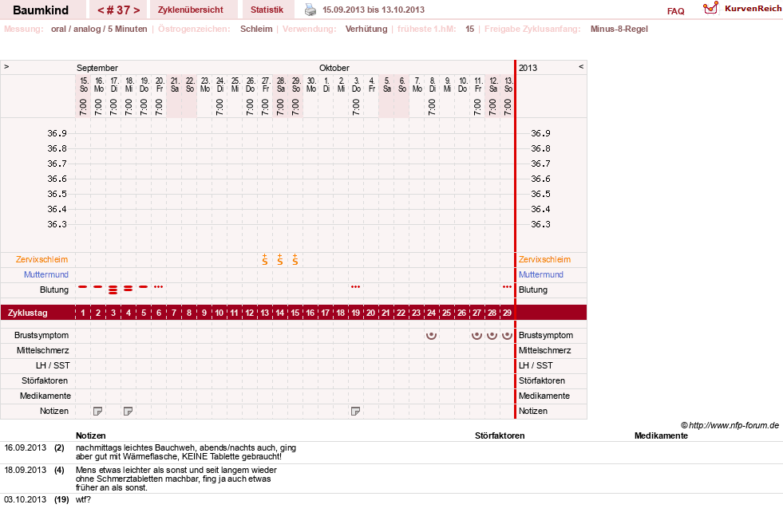Click breast symptom icon on day 29
Screen dimensions: 783x532
(507, 335)
